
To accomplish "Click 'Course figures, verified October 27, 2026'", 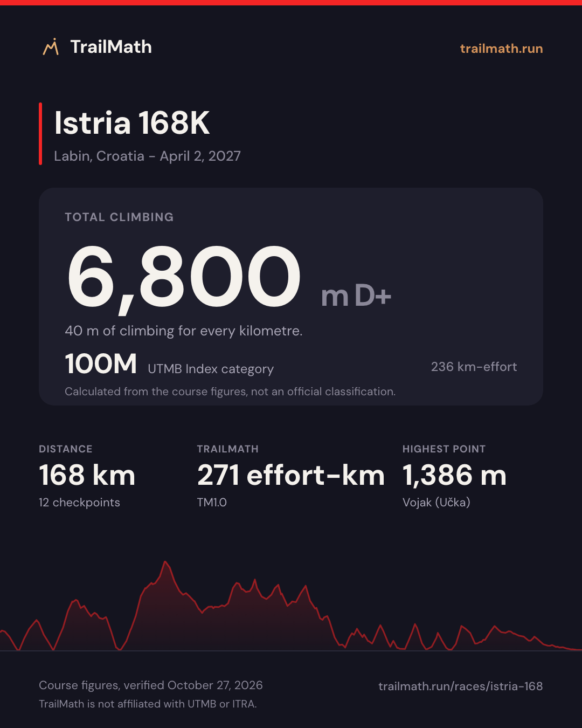I will 151,685.
